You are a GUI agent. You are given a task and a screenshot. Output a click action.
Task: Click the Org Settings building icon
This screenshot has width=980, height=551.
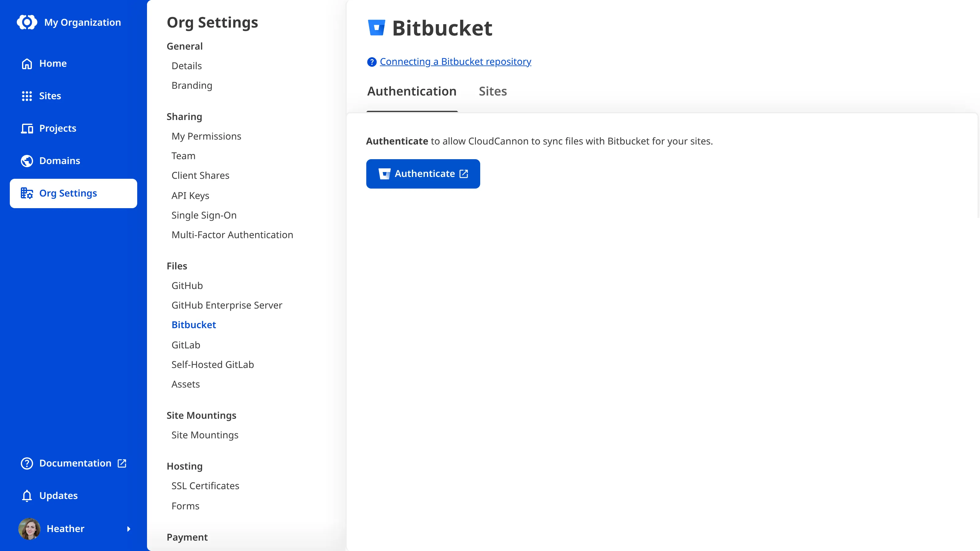[27, 193]
